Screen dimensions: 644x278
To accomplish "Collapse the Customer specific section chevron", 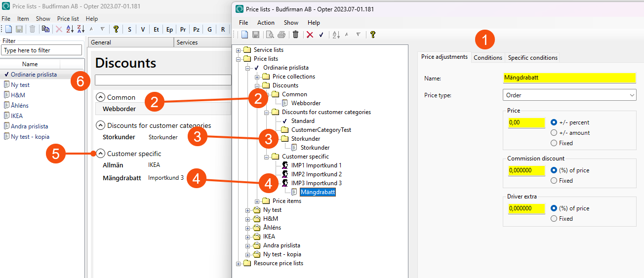I will click(100, 154).
